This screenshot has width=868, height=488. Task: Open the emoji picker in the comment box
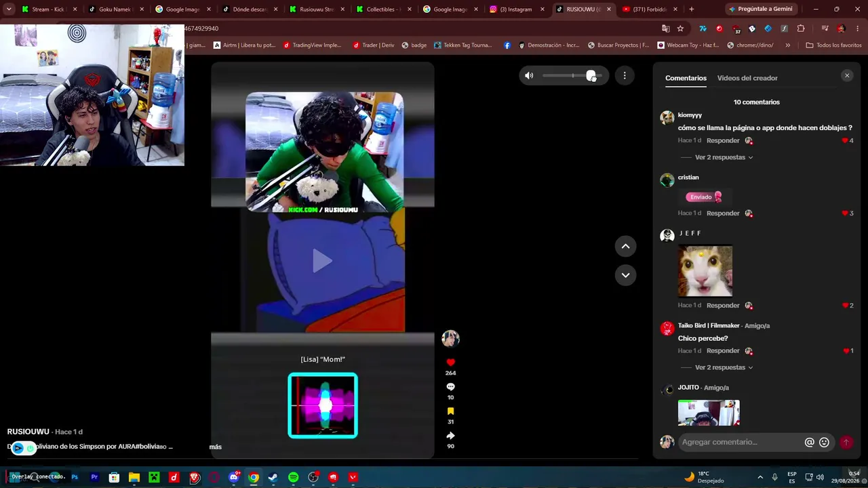pos(824,442)
